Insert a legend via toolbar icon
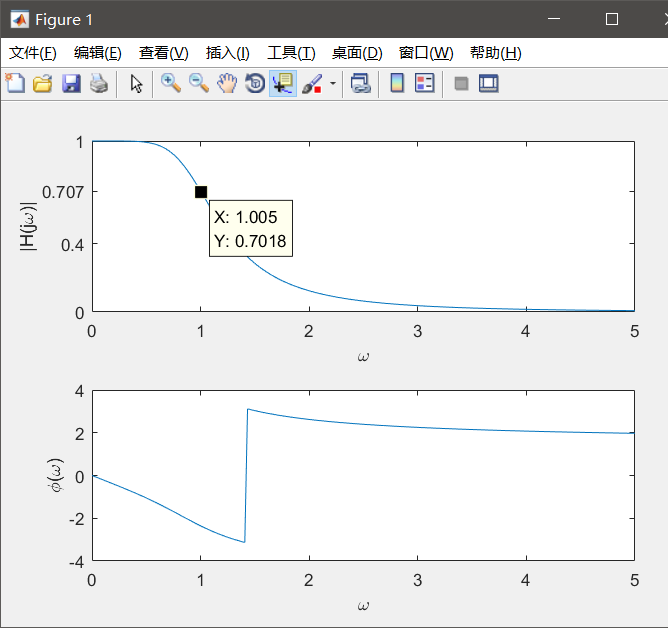 [x=425, y=83]
